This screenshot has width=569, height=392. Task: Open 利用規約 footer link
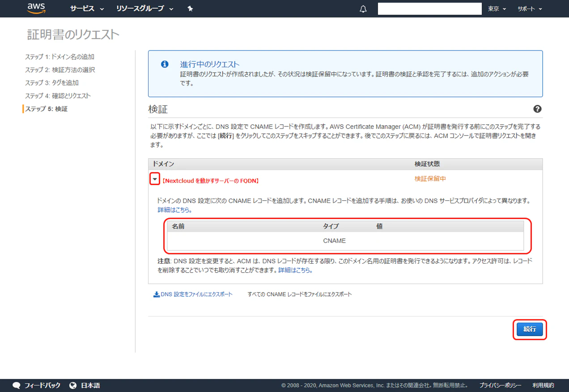[x=543, y=385]
